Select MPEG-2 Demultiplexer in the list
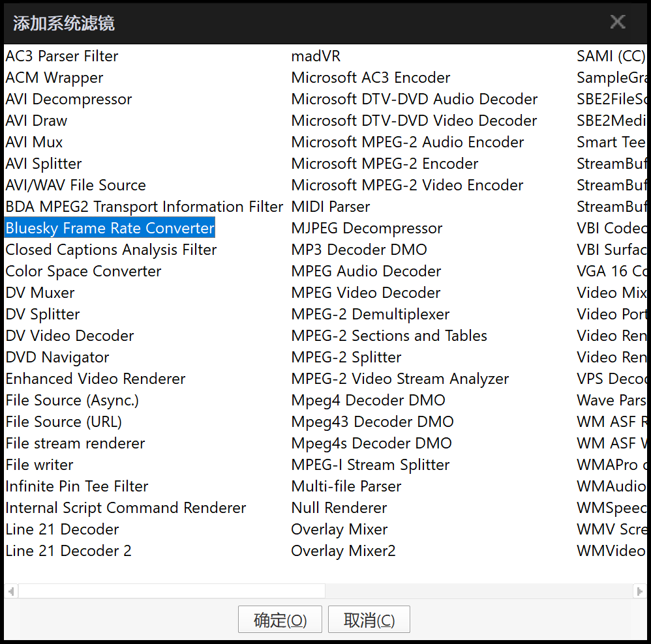 coord(371,314)
